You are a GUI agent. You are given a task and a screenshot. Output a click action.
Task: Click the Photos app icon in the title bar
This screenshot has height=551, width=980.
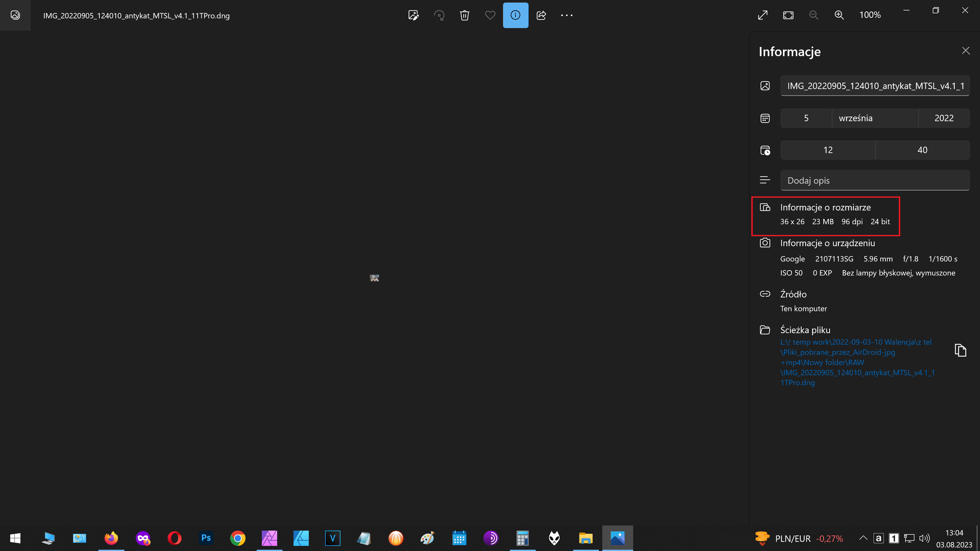[15, 15]
